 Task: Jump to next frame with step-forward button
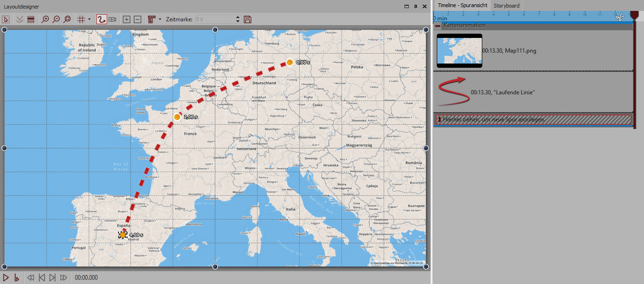(x=52, y=278)
